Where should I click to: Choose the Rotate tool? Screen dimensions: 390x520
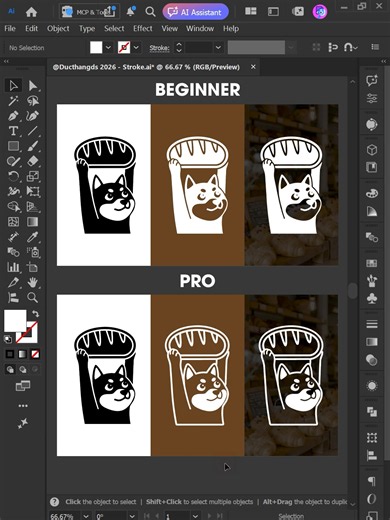click(x=13, y=176)
